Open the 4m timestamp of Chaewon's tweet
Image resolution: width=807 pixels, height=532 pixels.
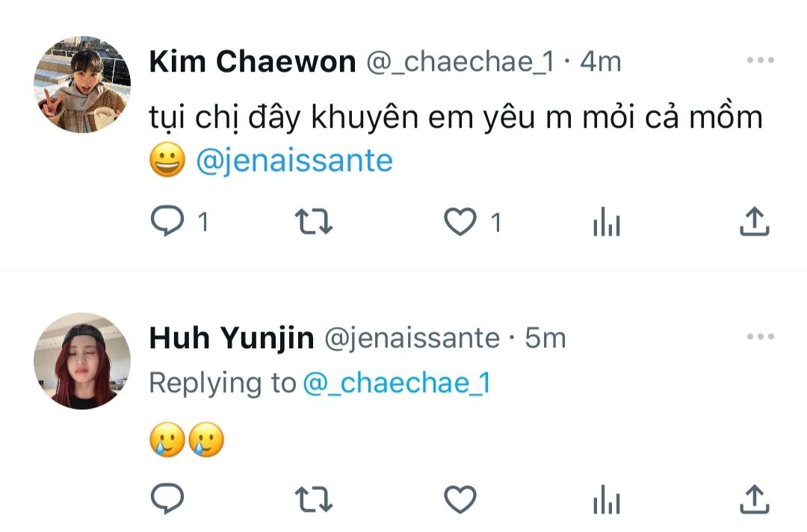coord(601,62)
